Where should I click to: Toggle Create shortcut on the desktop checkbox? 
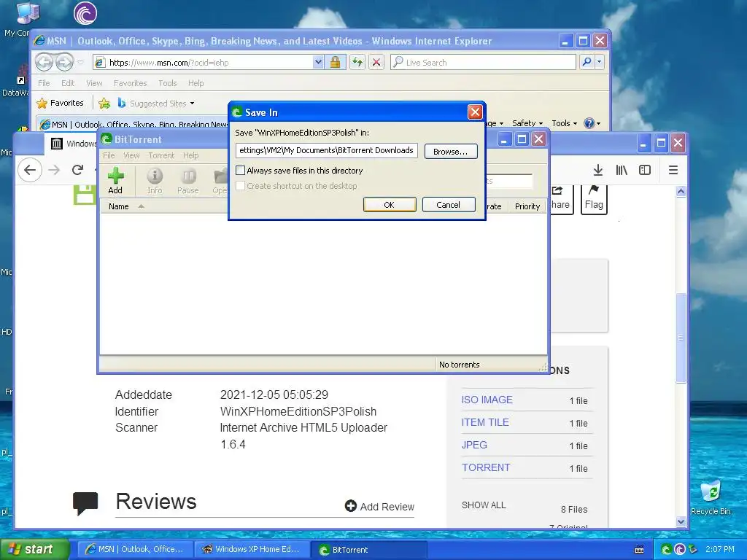(x=241, y=186)
